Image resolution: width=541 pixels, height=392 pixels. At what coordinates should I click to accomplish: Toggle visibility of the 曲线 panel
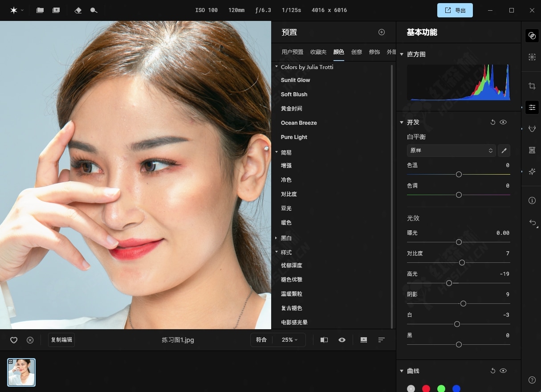click(x=503, y=371)
